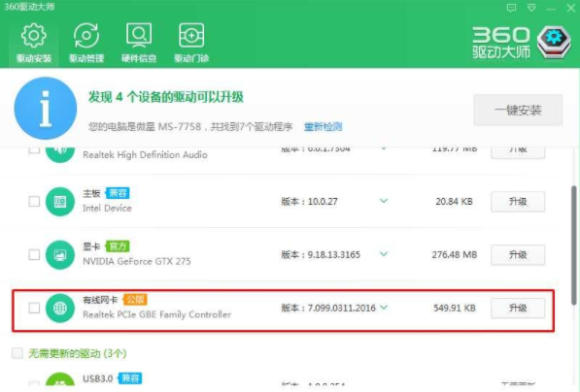Expand version dropdown for 显卡 9.18.13.3165
This screenshot has width=580, height=392.
384,254
